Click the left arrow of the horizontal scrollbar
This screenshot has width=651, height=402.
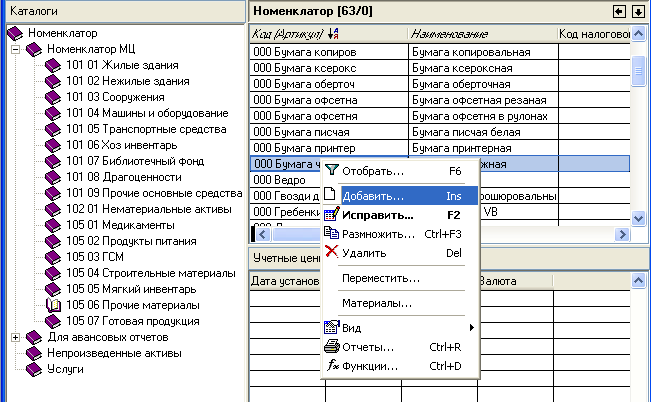click(x=262, y=235)
